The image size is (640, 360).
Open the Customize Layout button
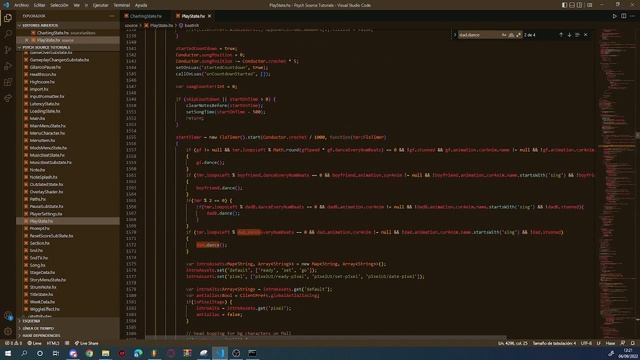tap(589, 5)
